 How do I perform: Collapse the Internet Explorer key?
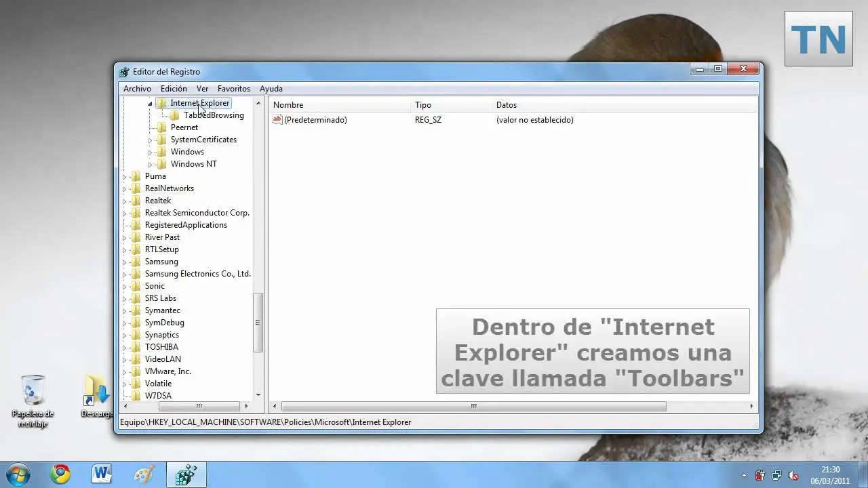point(150,104)
